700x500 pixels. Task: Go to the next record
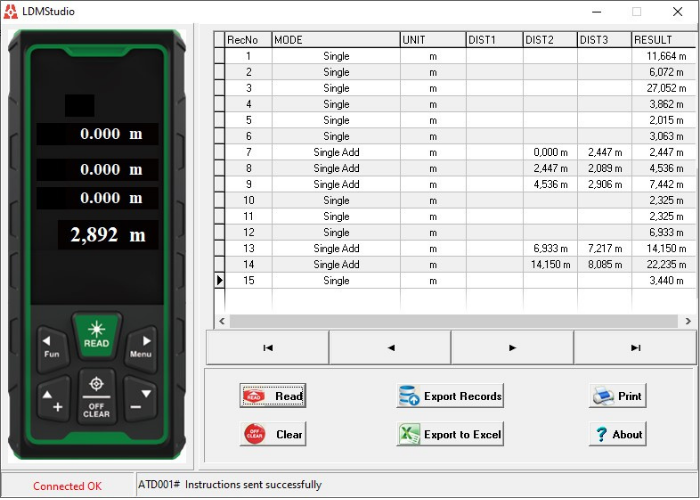click(512, 348)
